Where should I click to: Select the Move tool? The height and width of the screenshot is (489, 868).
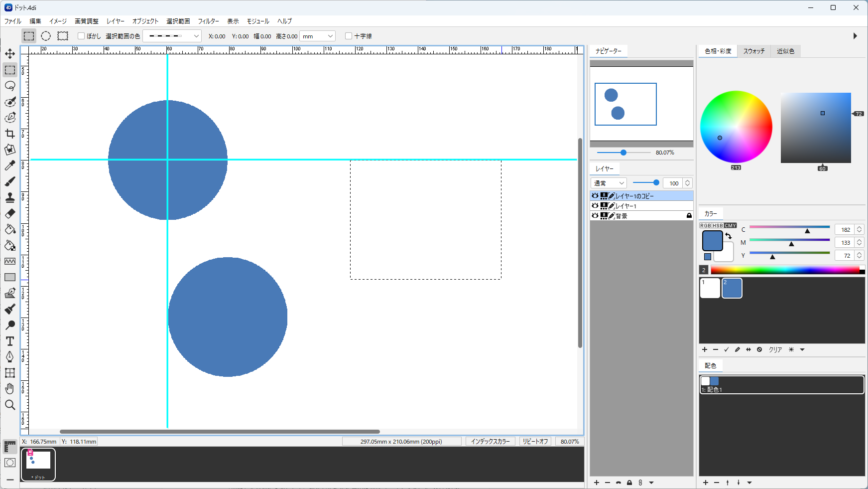pos(10,54)
